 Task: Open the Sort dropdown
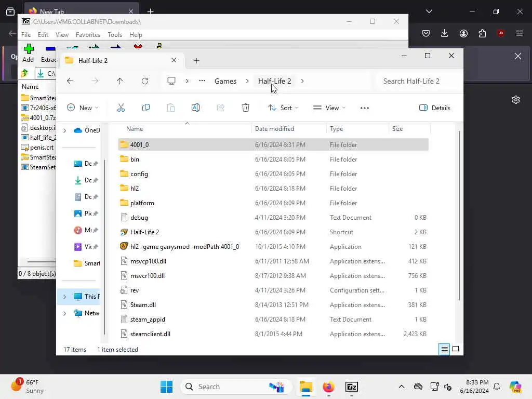click(x=283, y=108)
